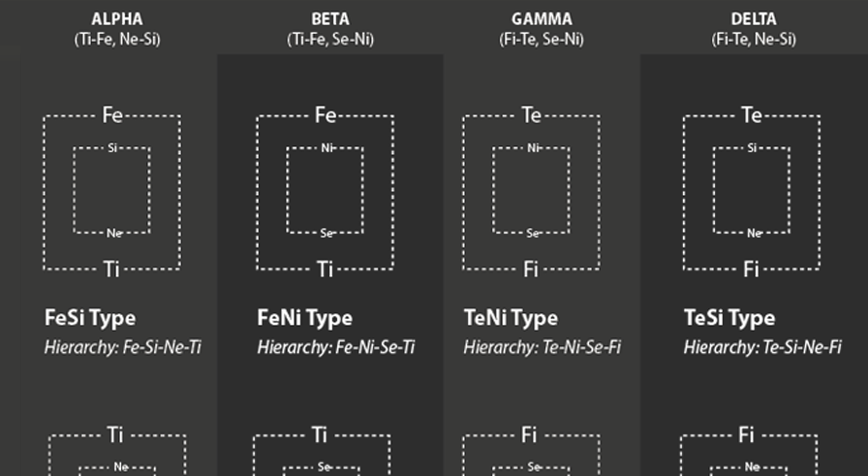Select the FeSi Type title
Image resolution: width=868 pixels, height=476 pixels.
point(90,318)
